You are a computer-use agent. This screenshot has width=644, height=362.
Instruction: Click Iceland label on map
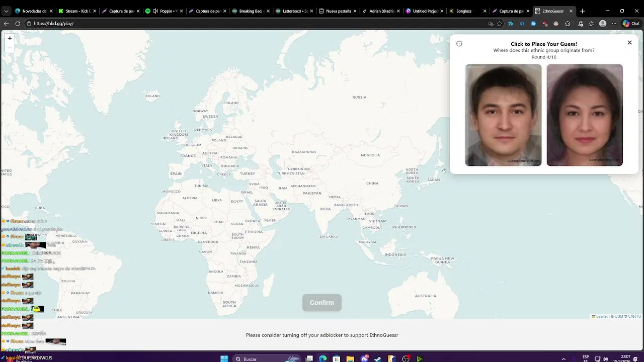click(152, 96)
